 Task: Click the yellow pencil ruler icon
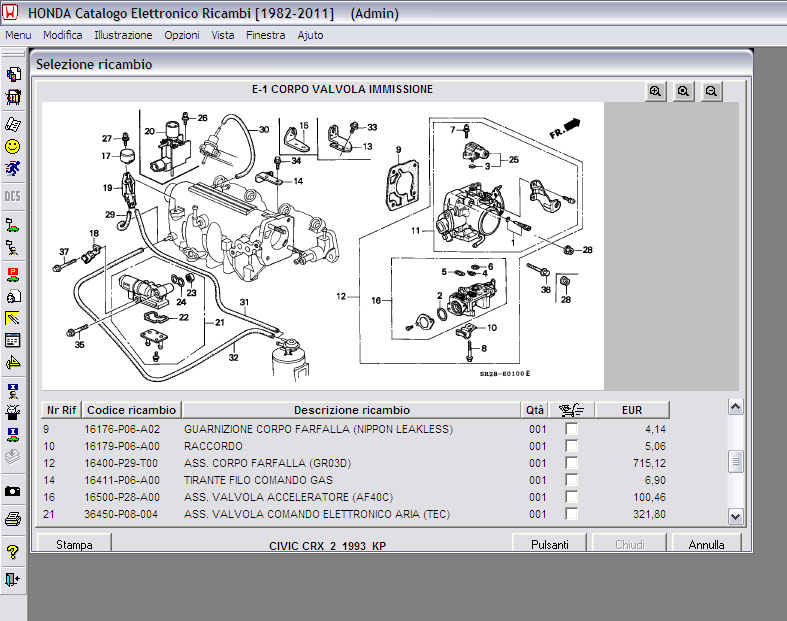(x=13, y=318)
